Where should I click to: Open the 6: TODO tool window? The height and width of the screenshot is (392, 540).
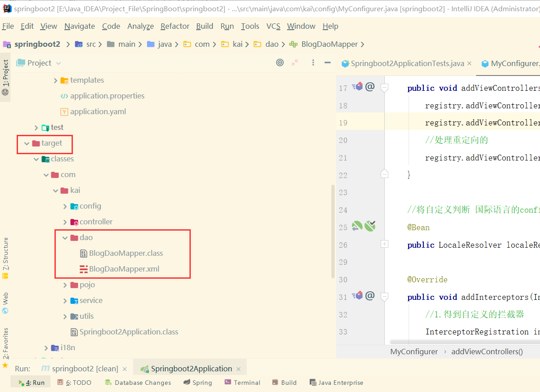[x=74, y=383]
